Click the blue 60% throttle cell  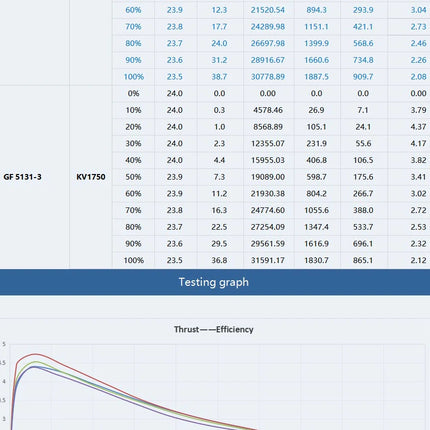click(133, 10)
